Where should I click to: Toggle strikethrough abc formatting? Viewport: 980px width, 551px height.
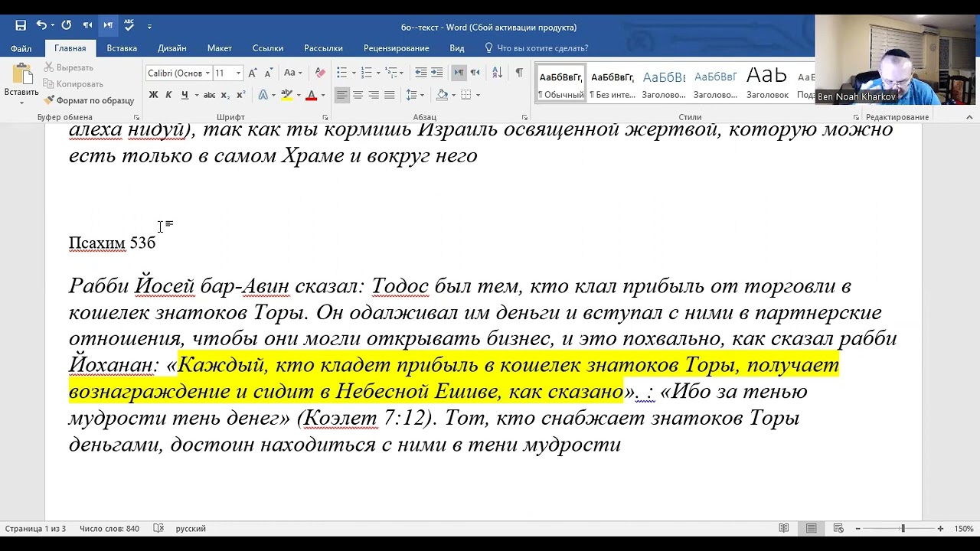[x=211, y=95]
